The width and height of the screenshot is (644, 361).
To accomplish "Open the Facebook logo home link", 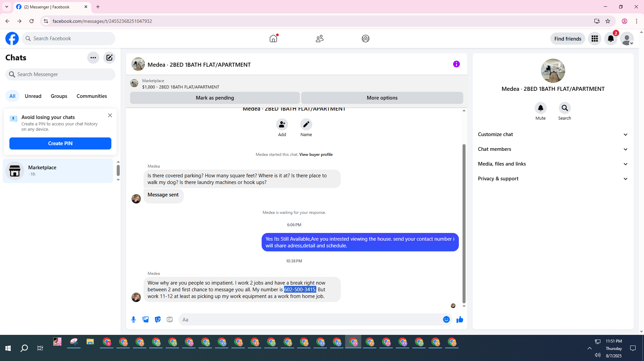I will 12,39.
